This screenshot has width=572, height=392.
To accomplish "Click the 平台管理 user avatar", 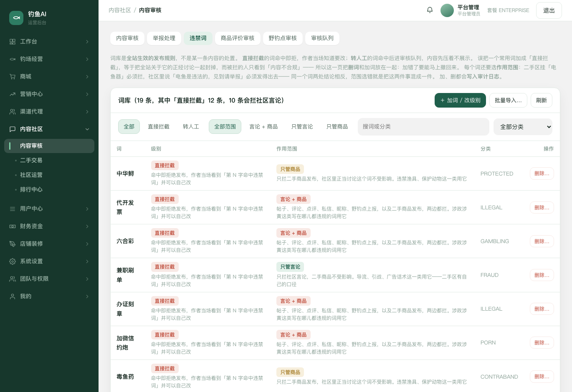I will (447, 10).
